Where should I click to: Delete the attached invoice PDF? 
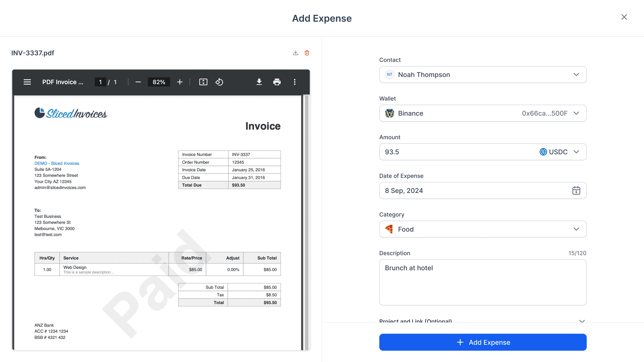pyautogui.click(x=307, y=53)
